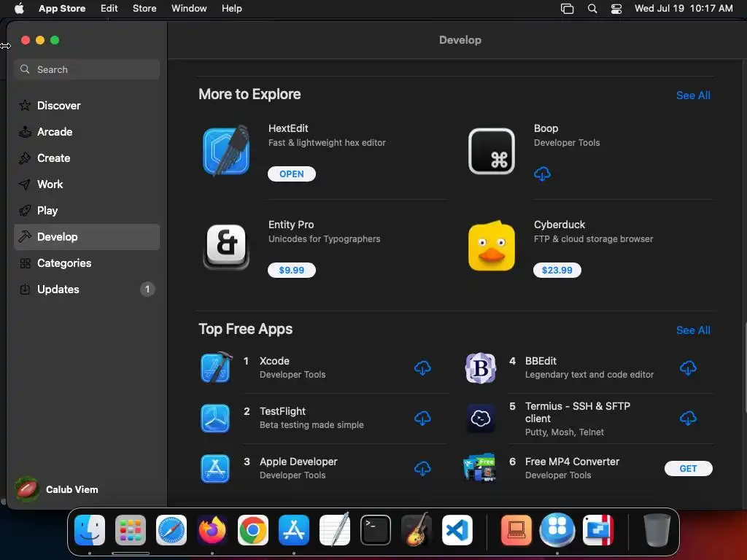Click the Xcode app icon

216,367
